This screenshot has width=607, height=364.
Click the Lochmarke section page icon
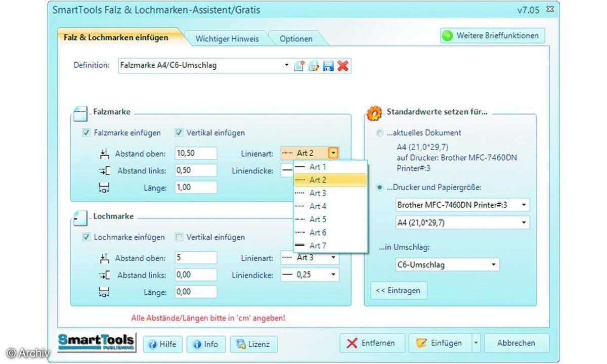click(80, 218)
